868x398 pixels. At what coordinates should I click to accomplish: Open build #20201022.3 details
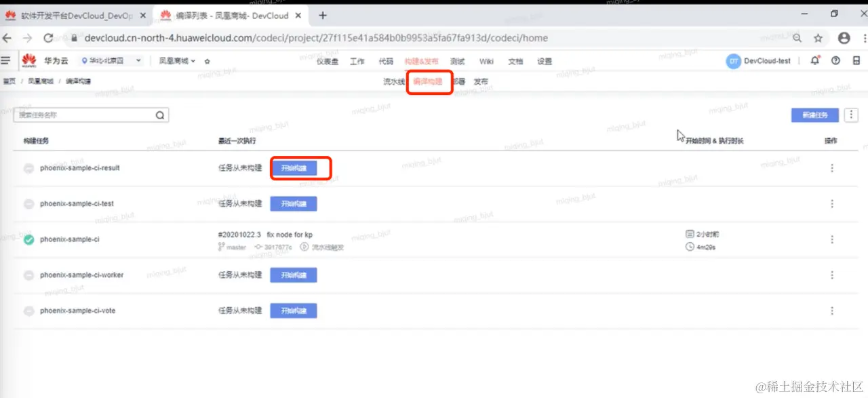265,235
